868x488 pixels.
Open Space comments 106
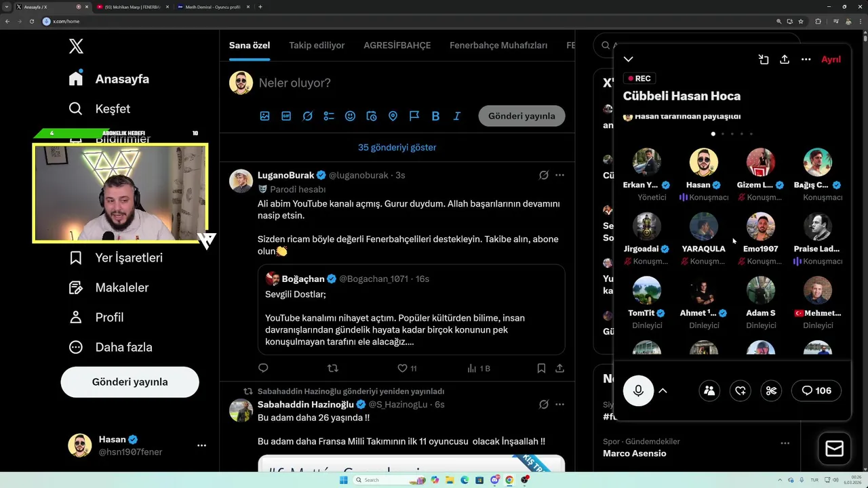(816, 390)
